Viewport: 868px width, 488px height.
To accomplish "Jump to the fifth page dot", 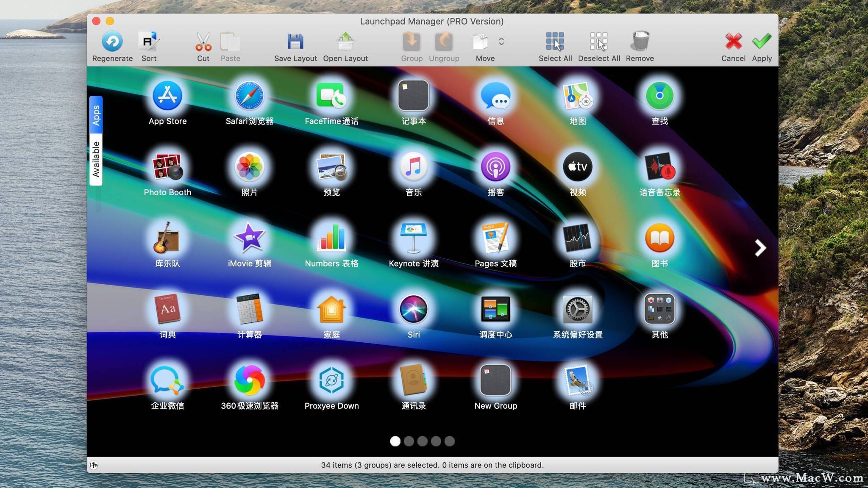I will [449, 441].
